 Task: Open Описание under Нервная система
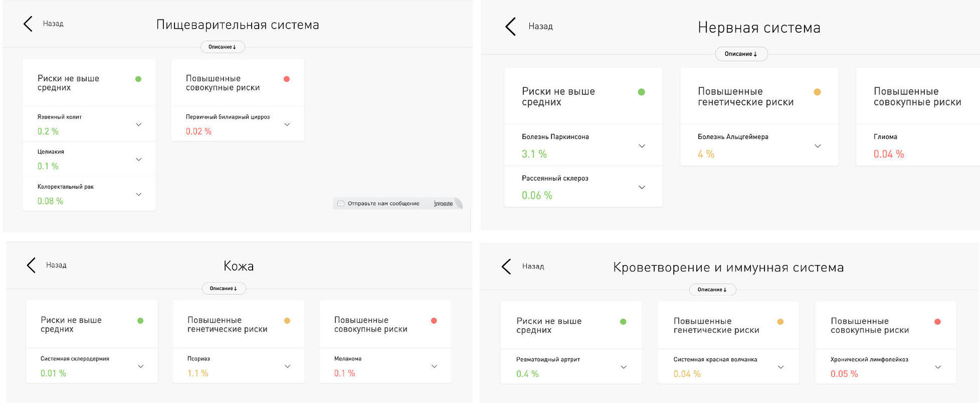pos(741,54)
